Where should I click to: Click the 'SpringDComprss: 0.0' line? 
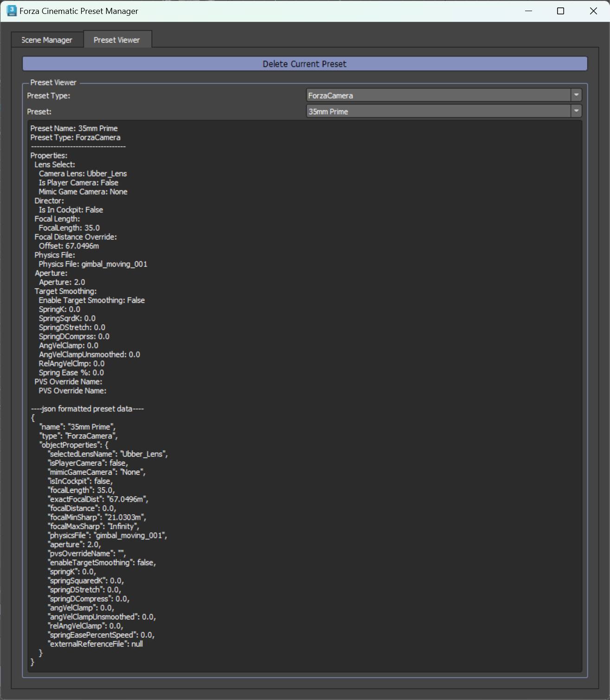point(74,337)
